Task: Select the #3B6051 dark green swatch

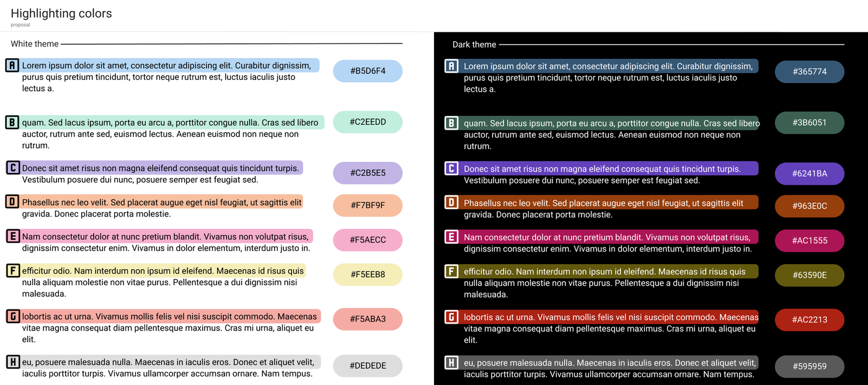Action: tap(810, 123)
